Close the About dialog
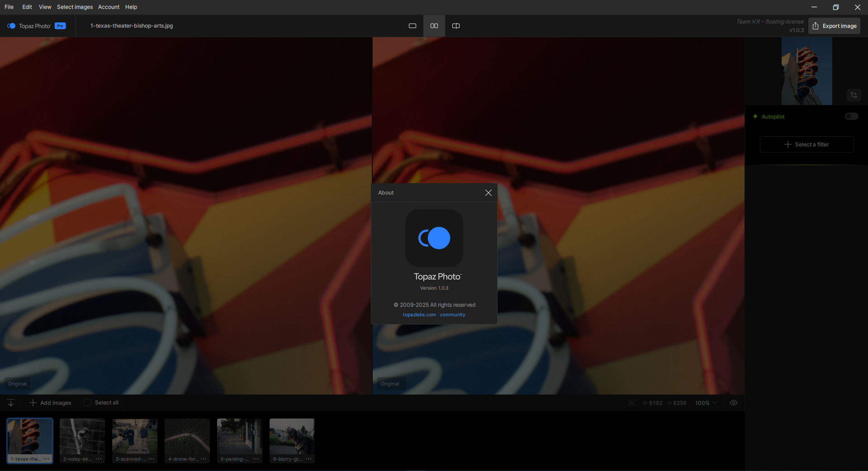Image resolution: width=868 pixels, height=471 pixels. [x=488, y=193]
